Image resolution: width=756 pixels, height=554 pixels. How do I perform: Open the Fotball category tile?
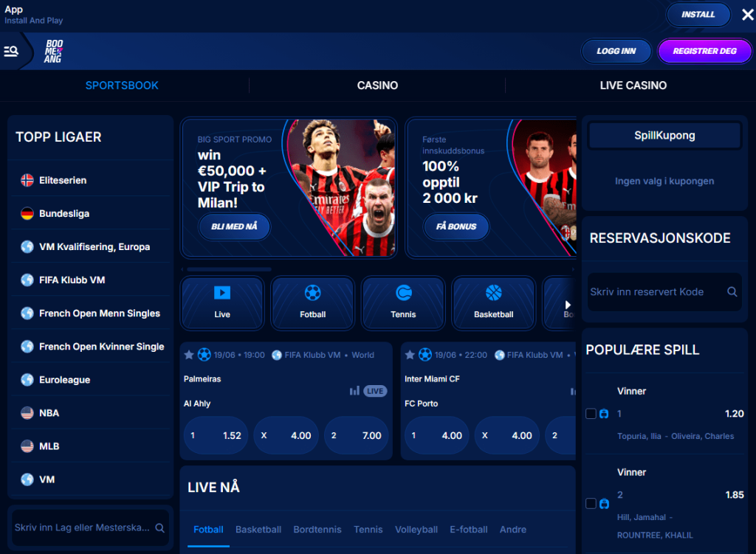pos(312,303)
